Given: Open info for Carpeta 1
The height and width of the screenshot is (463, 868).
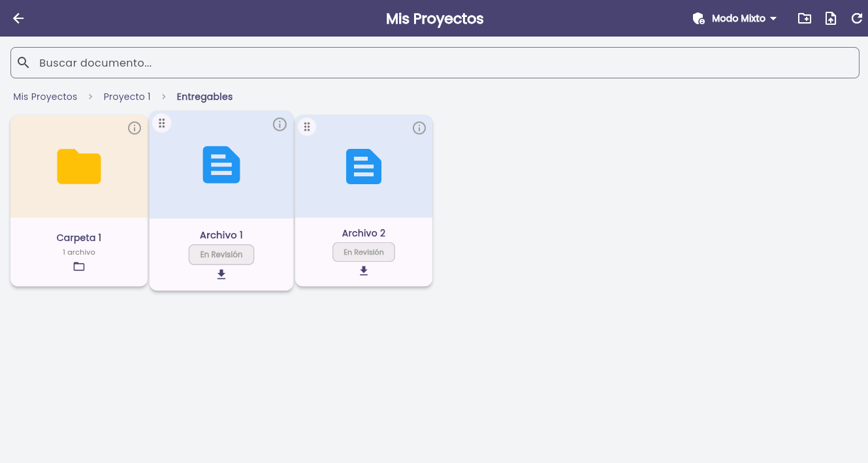Looking at the screenshot, I should tap(135, 128).
